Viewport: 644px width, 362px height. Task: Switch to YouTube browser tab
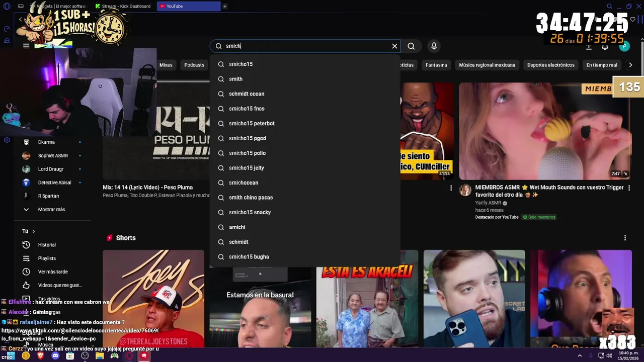point(189,6)
